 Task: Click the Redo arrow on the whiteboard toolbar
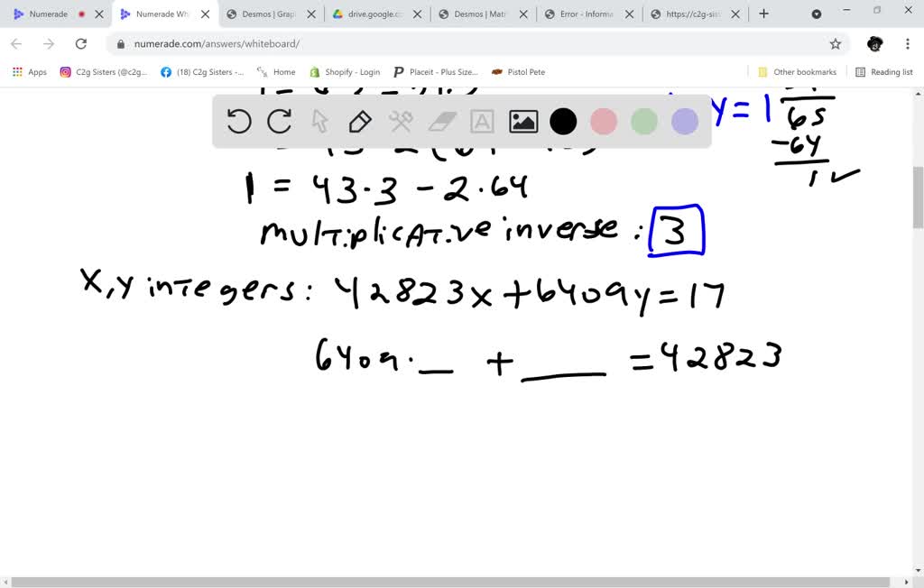click(279, 122)
